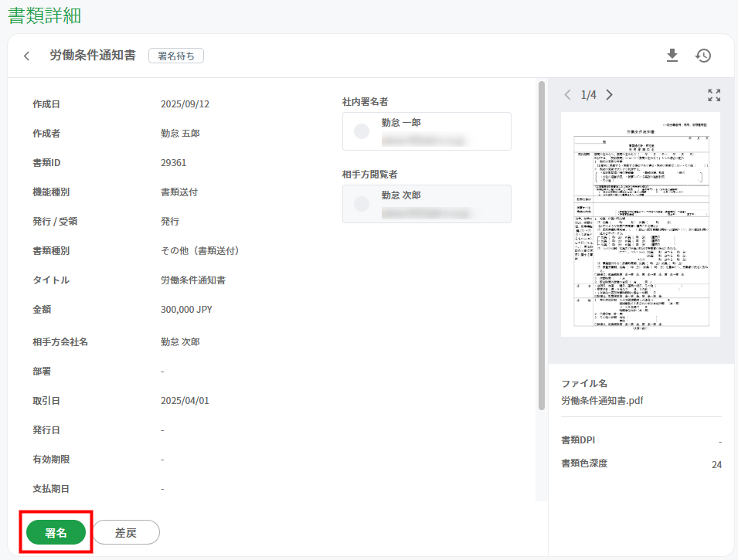
Task: Click the avatar beside 勤怠 次郎
Action: 362,204
